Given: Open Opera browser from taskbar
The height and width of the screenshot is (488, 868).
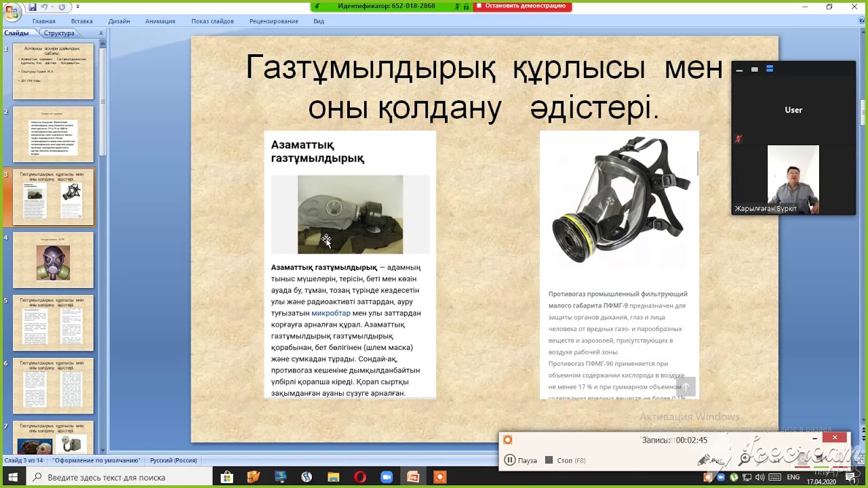Looking at the screenshot, I should (x=360, y=477).
